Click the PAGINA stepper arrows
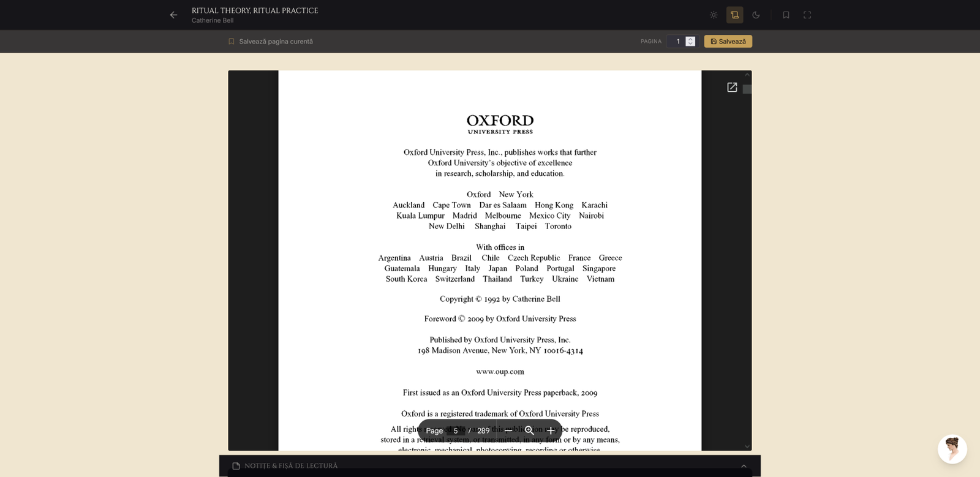 tap(691, 42)
